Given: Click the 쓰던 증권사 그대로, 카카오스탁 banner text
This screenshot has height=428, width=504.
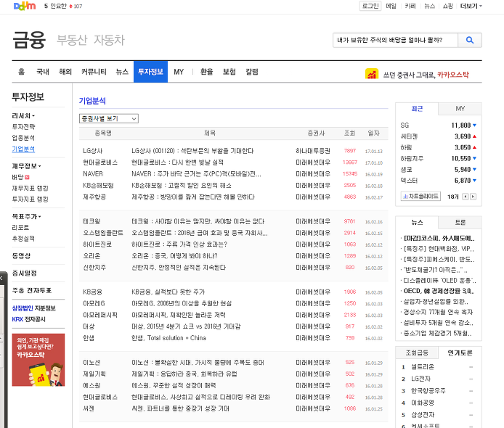Looking at the screenshot, I should click(426, 75).
